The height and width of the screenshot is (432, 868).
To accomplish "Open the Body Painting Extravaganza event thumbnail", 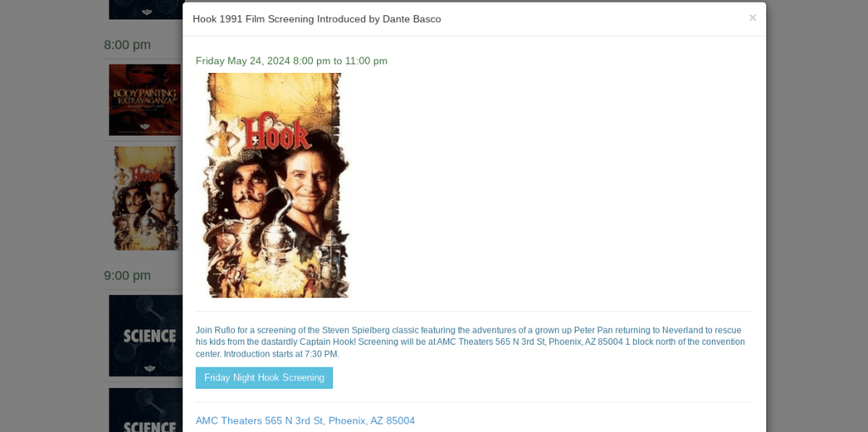I will (144, 100).
